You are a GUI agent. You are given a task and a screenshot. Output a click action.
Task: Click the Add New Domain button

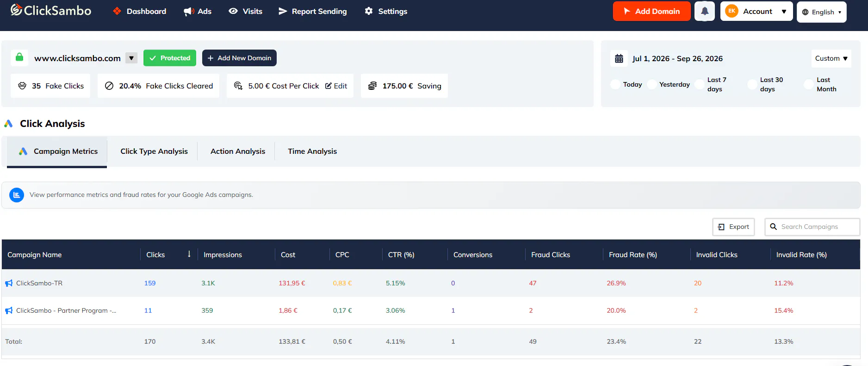pos(239,58)
